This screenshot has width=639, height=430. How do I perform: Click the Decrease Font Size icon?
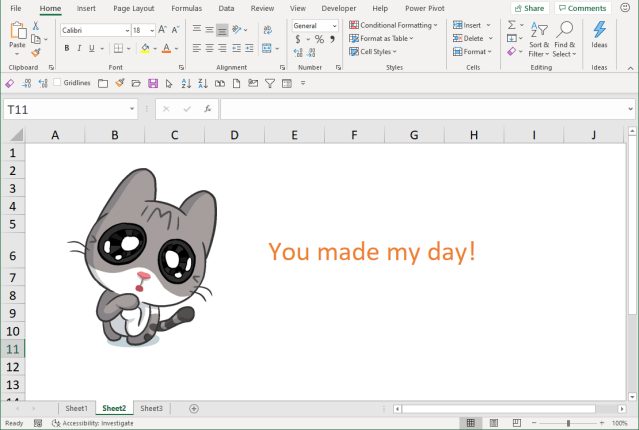point(176,30)
